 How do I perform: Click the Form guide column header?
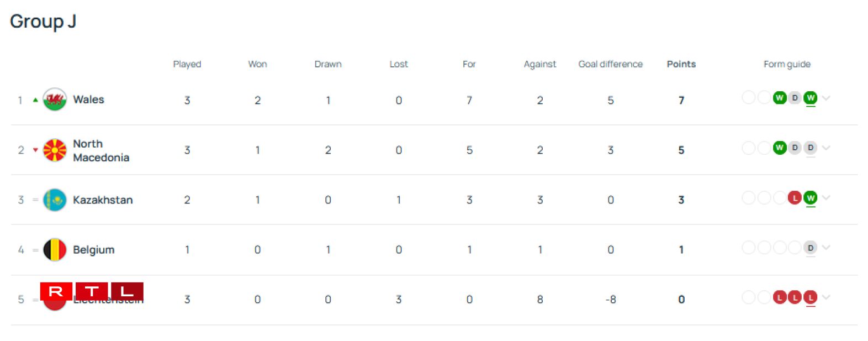click(787, 64)
